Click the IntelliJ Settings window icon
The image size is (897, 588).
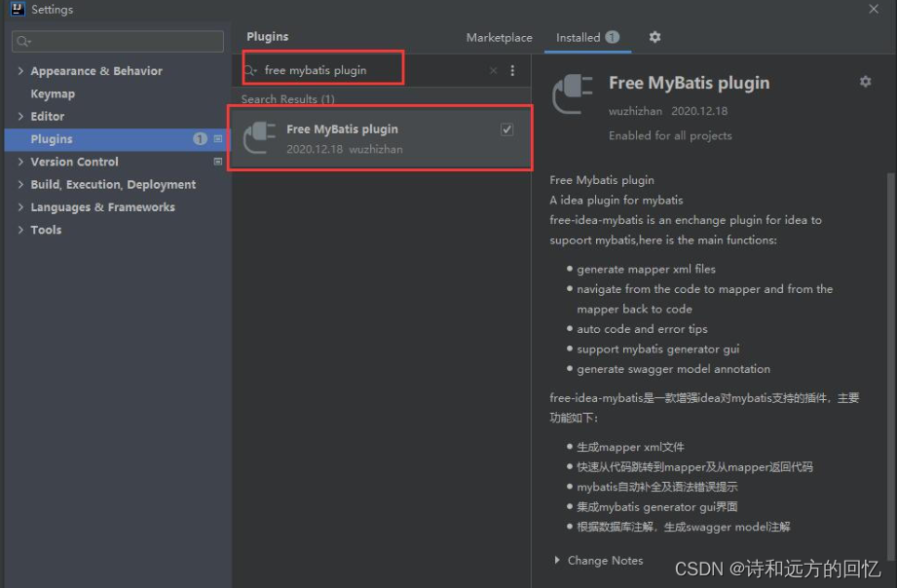(x=18, y=9)
